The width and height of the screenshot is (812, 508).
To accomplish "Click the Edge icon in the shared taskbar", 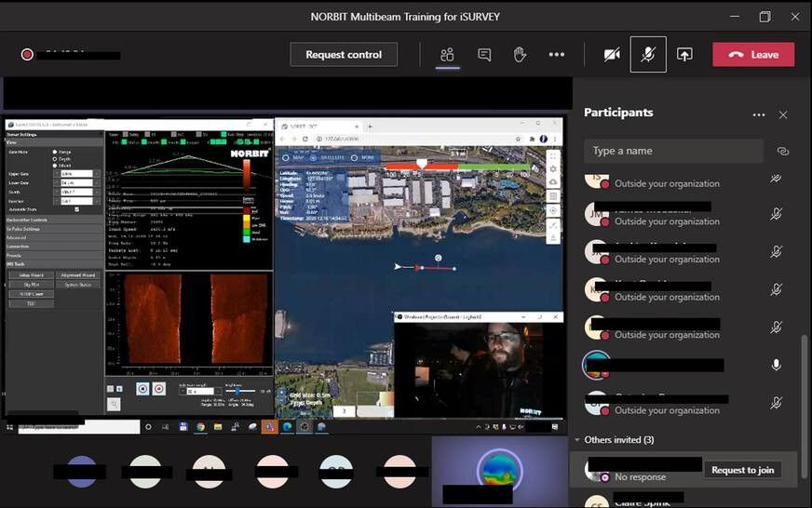I will [287, 427].
